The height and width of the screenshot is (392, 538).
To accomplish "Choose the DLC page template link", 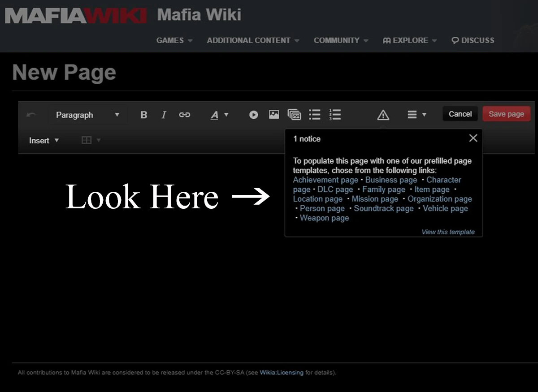I will tap(335, 190).
